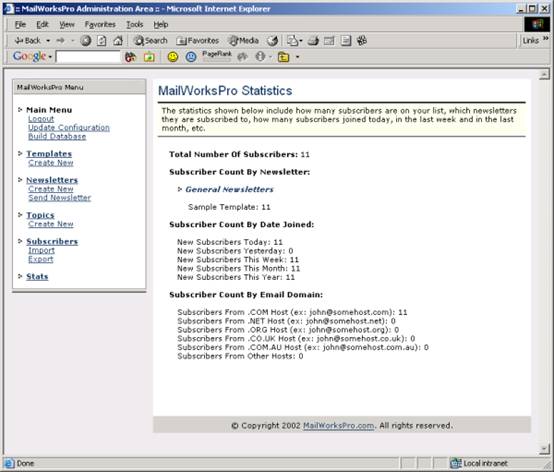Click the Forward arrow button

coord(60,41)
